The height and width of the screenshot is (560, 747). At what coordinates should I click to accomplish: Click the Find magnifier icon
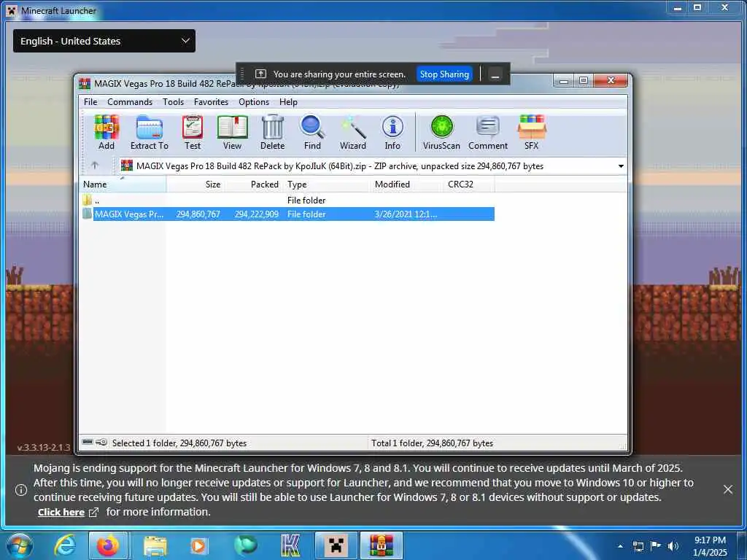coord(312,133)
